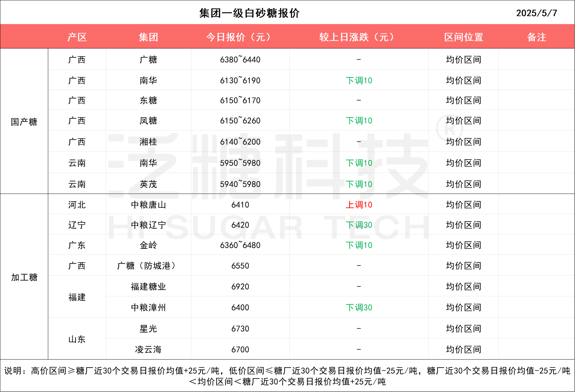Viewport: 575px width, 392px height.
Task: Click the 产区 column header
Action: (77, 37)
